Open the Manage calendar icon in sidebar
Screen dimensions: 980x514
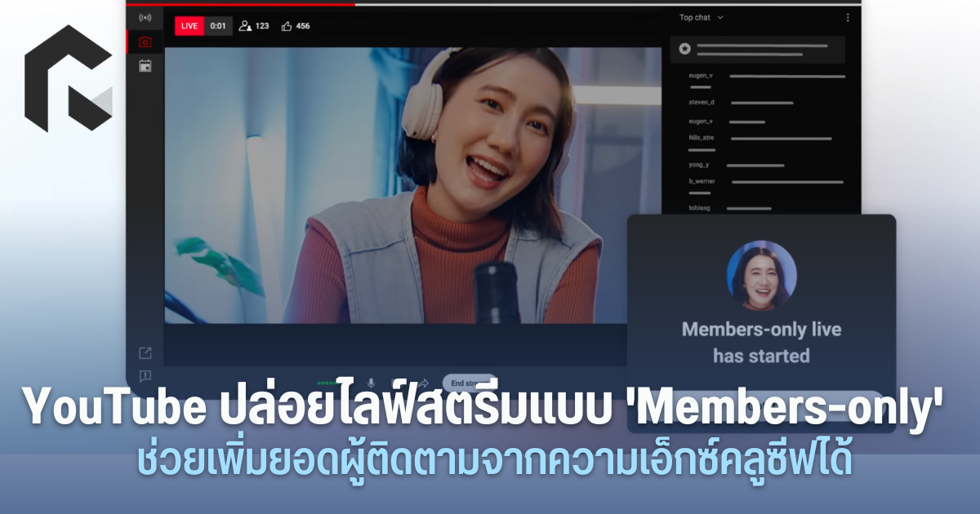pos(145,66)
